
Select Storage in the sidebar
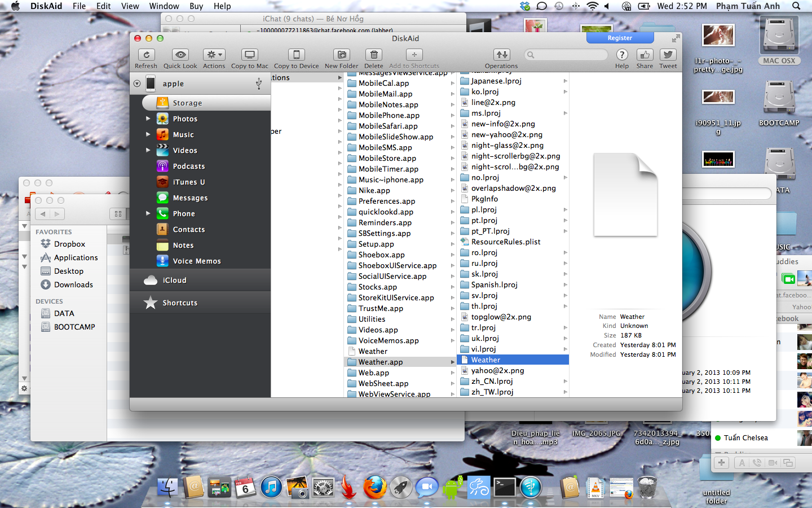click(206, 103)
